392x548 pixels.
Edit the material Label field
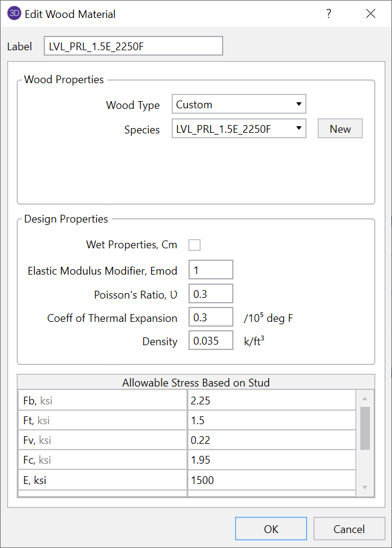pyautogui.click(x=133, y=45)
